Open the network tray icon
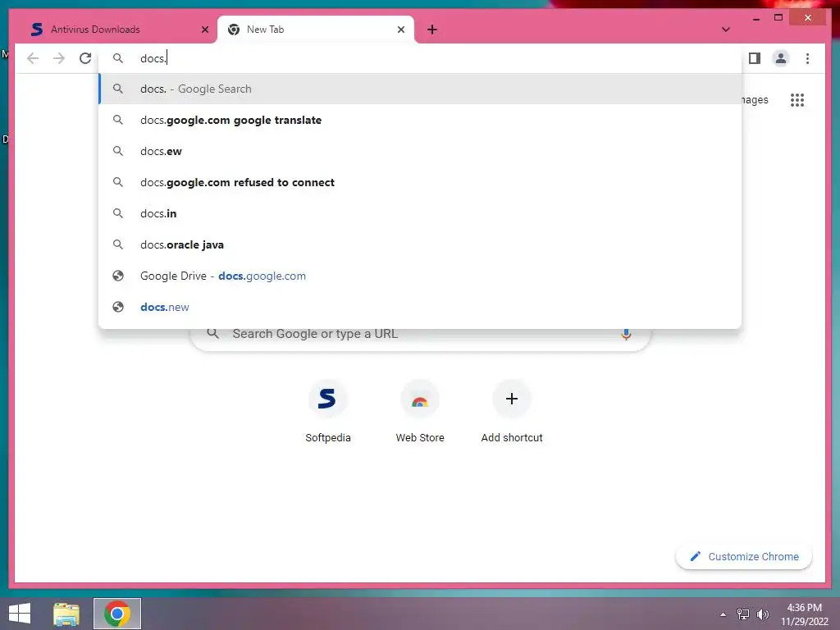Image resolution: width=840 pixels, height=630 pixels. tap(743, 614)
